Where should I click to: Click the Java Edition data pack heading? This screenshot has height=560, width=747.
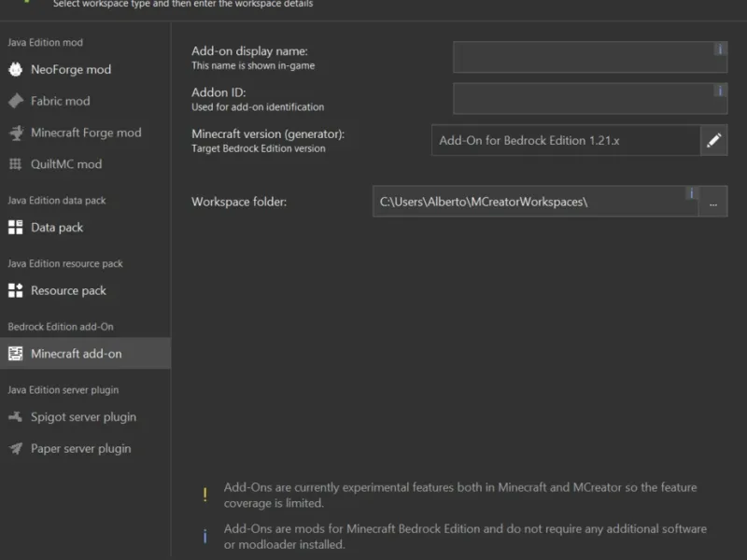(57, 201)
